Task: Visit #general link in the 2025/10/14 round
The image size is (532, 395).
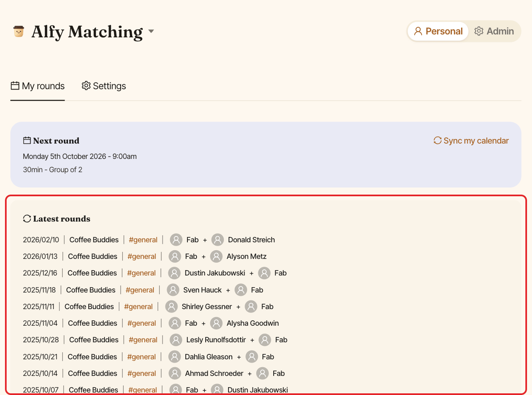Action: coord(142,373)
